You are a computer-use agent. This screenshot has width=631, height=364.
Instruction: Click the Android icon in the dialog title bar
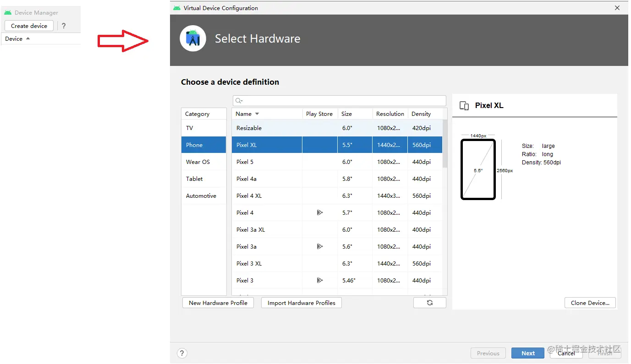pyautogui.click(x=176, y=8)
